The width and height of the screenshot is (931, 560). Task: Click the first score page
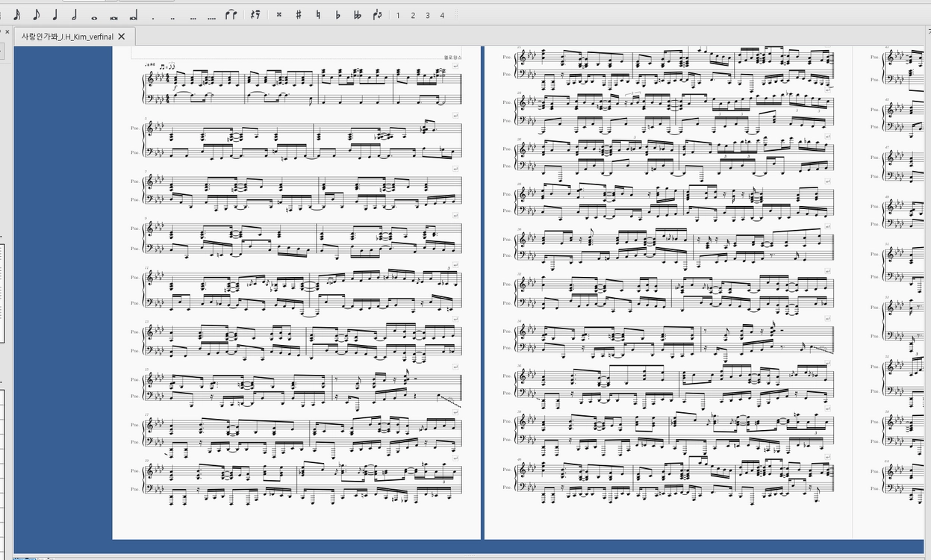296,293
